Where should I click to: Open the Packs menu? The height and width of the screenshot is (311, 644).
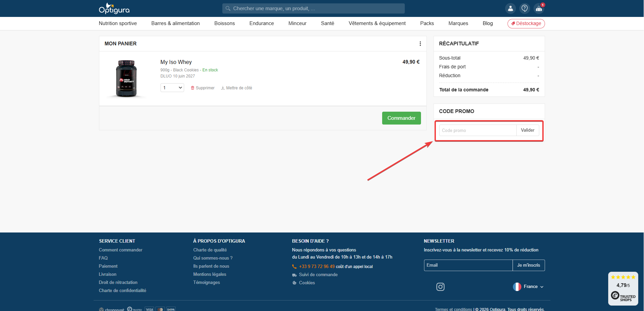click(x=427, y=23)
